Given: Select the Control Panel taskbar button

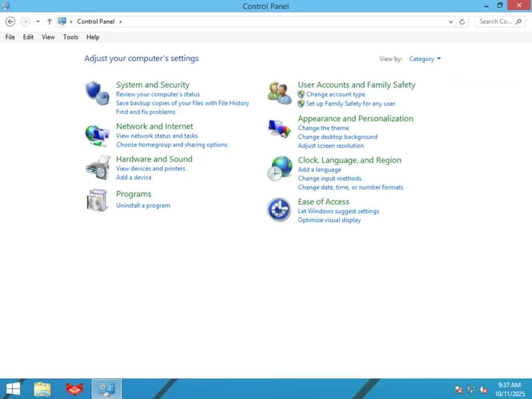Looking at the screenshot, I should 107,389.
